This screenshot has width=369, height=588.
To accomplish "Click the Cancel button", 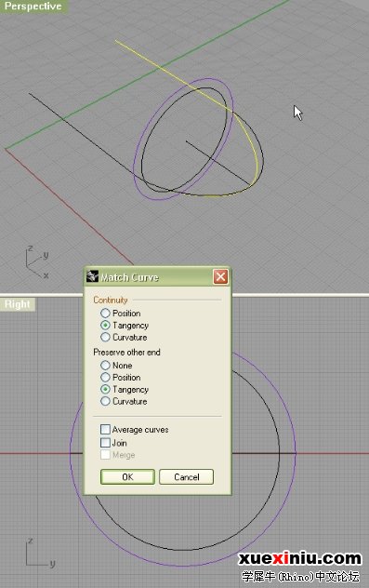I will pos(186,476).
